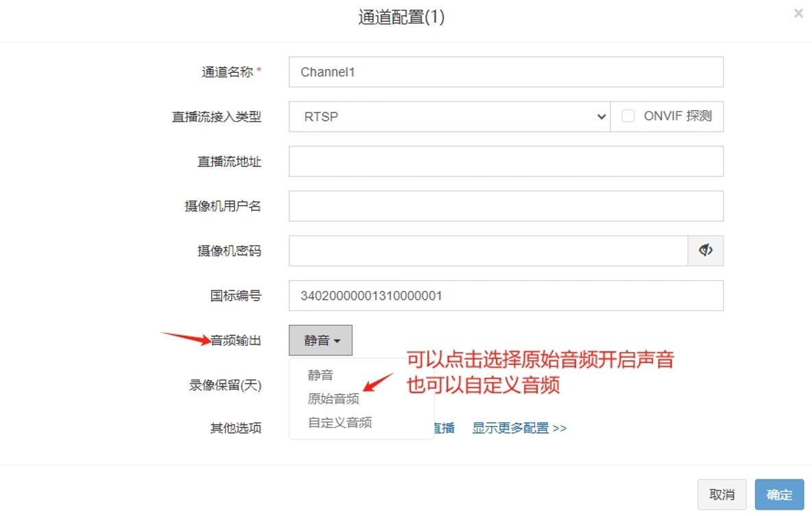Click the 通道配置(1) dialog title

(401, 17)
